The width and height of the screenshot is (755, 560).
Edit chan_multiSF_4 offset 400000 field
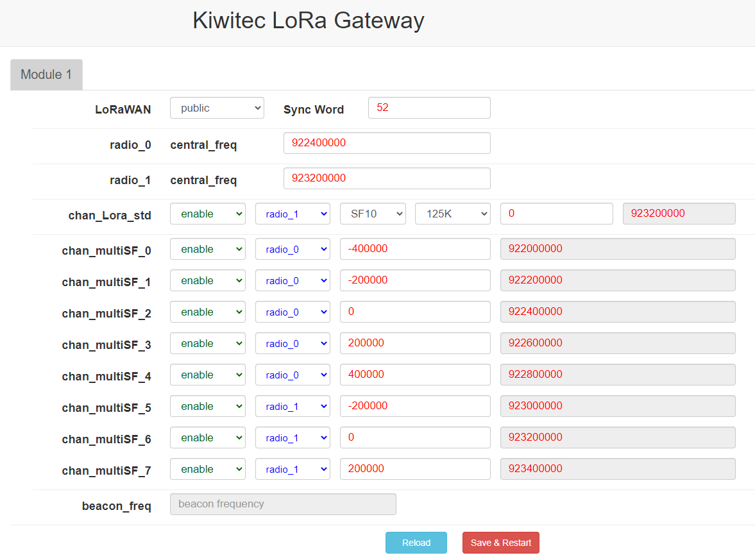point(415,375)
